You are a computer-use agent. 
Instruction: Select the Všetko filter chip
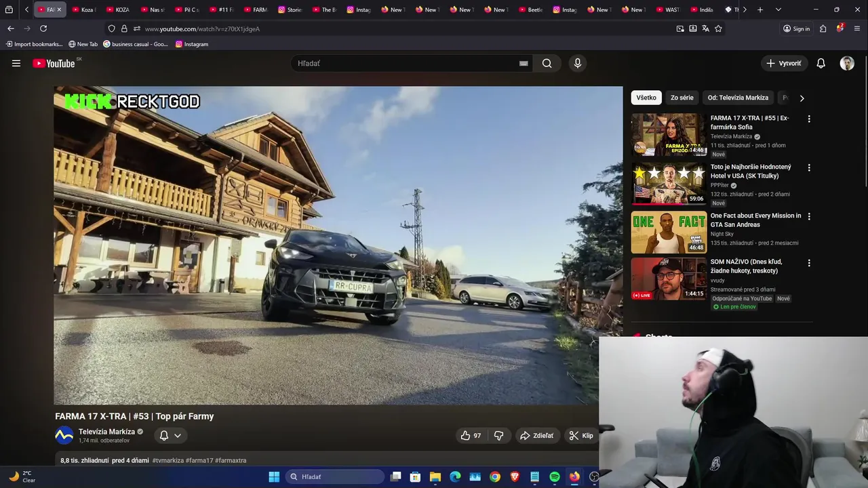(x=646, y=98)
